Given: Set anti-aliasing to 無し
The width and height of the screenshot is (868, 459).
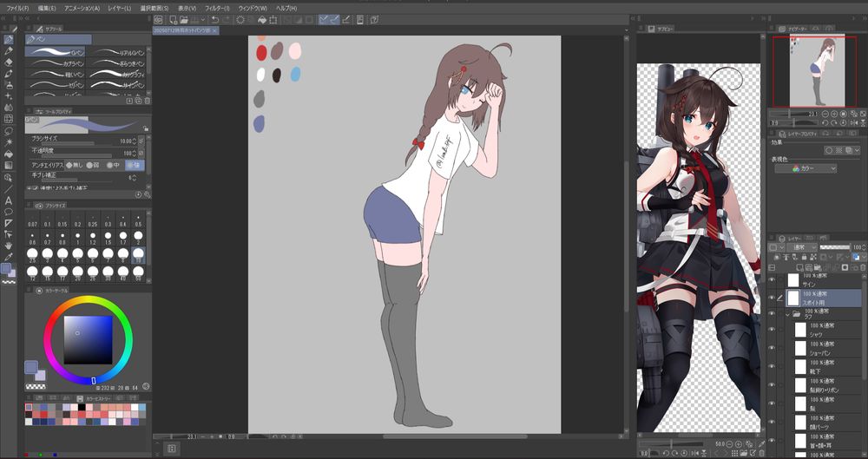Looking at the screenshot, I should (x=76, y=165).
